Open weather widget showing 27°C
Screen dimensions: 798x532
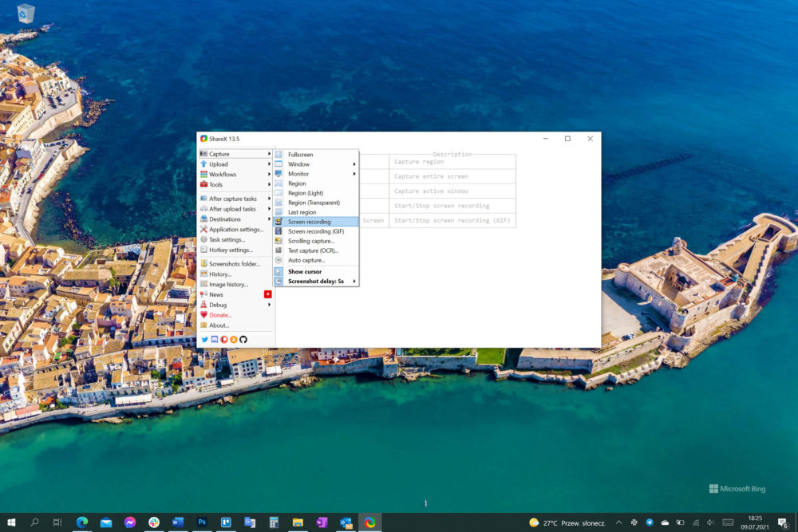click(567, 523)
